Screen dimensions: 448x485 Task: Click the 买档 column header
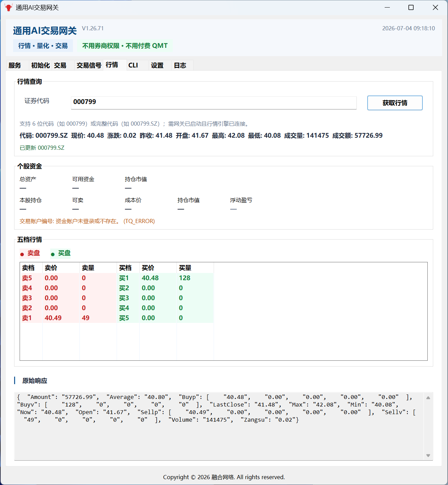pyautogui.click(x=128, y=268)
